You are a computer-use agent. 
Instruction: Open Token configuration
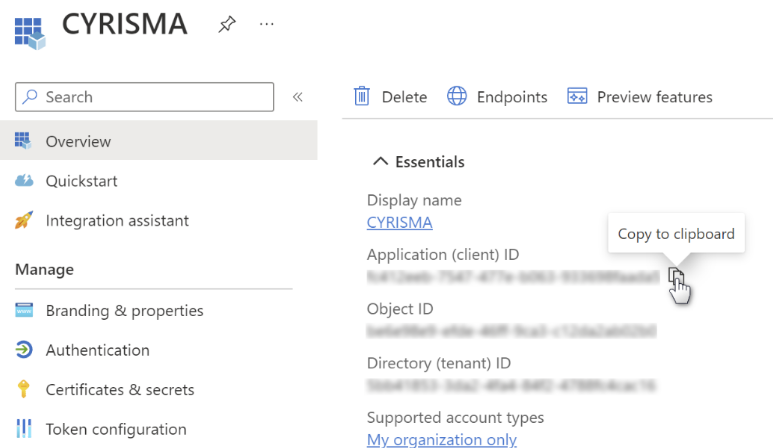click(116, 429)
